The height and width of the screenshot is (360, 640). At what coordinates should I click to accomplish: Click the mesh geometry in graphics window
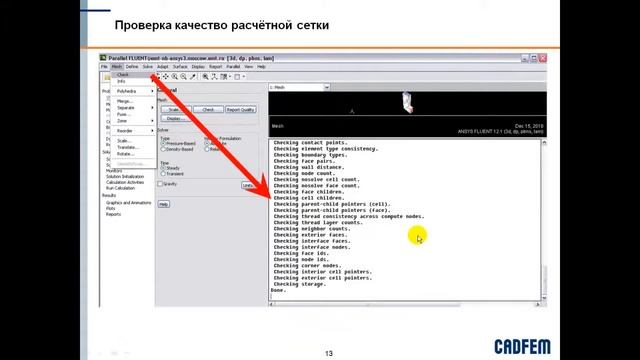coord(407,102)
